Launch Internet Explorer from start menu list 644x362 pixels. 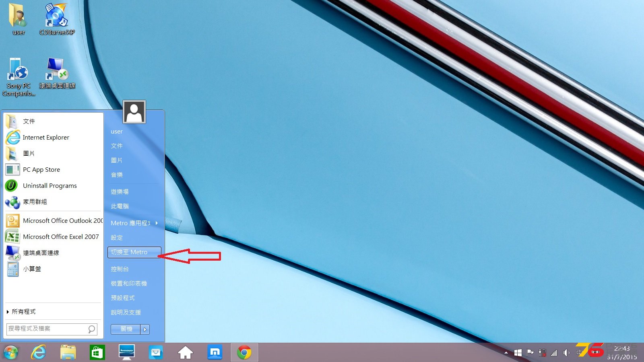tap(54, 137)
